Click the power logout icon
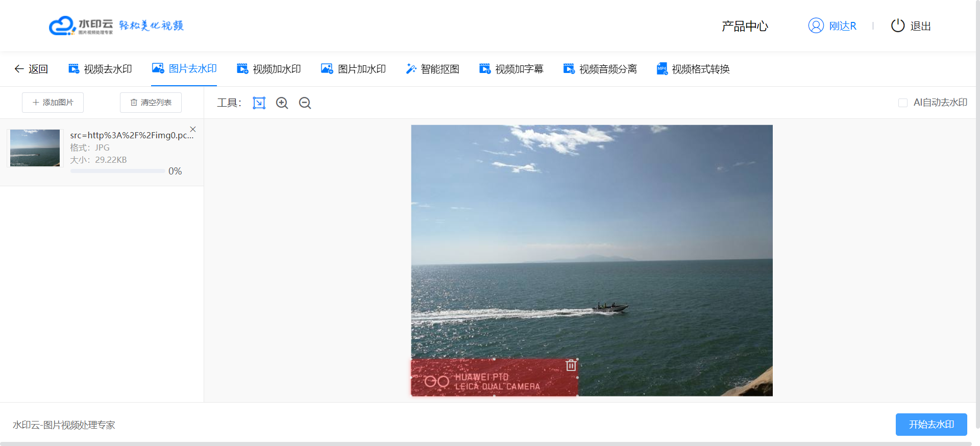The height and width of the screenshot is (446, 980). 897,26
